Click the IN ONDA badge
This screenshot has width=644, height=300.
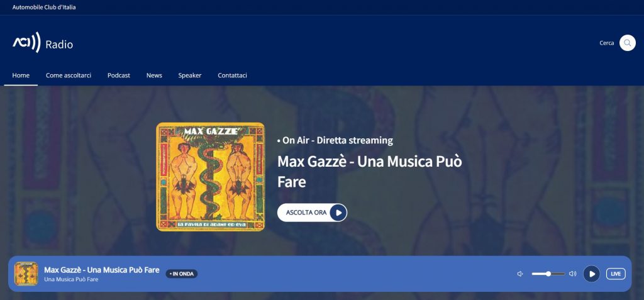[x=182, y=274]
